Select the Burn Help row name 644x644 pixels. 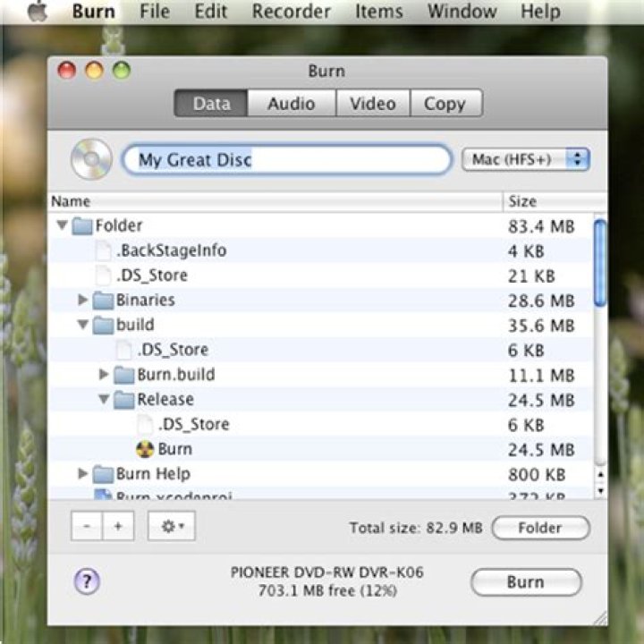pyautogui.click(x=153, y=474)
